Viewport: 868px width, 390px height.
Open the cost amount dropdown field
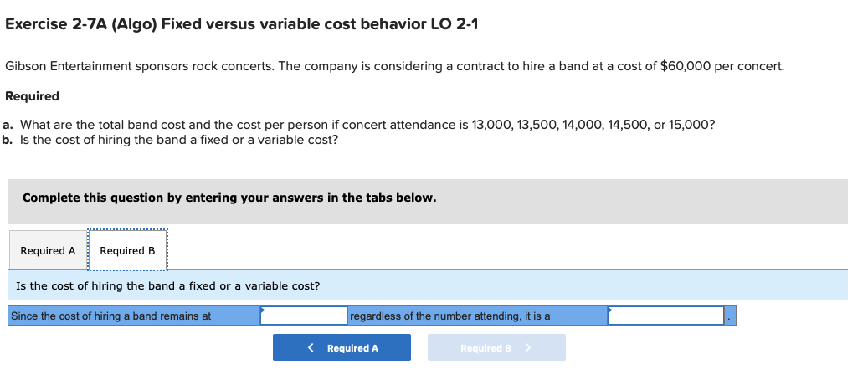[303, 316]
